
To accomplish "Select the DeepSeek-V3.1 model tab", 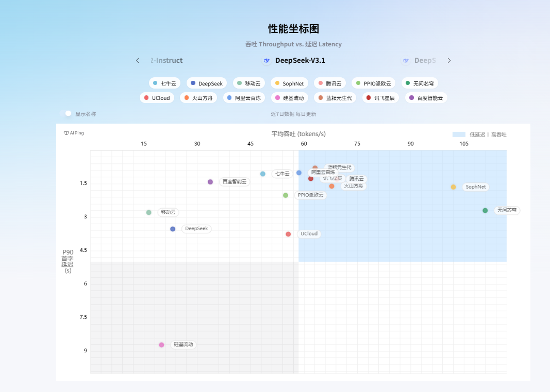I will (300, 61).
